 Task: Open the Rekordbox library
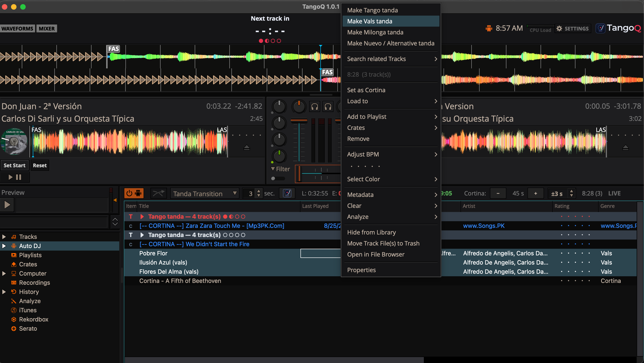(33, 319)
